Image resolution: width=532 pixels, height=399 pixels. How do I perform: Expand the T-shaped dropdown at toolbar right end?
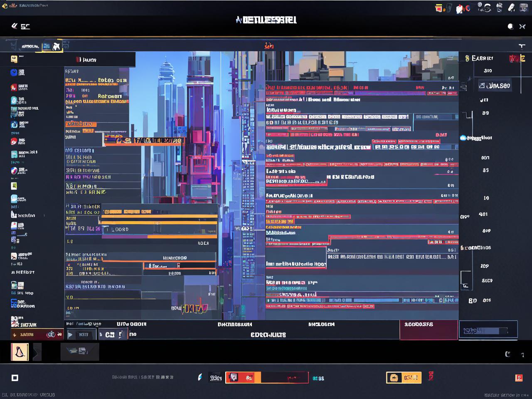(x=522, y=46)
